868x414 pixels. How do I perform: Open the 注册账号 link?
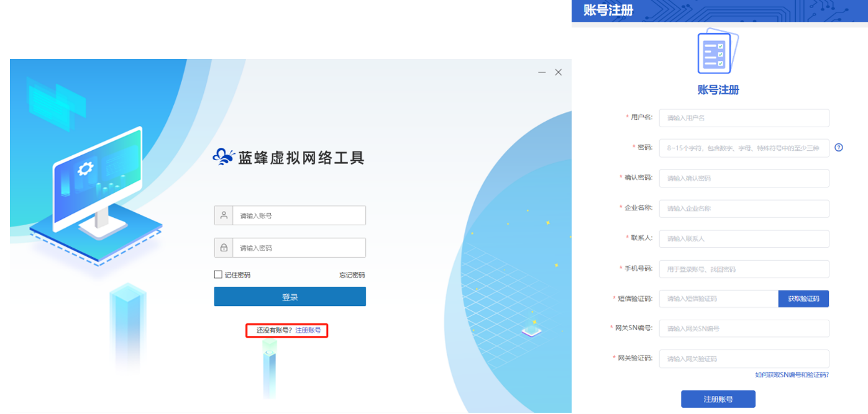(x=308, y=330)
